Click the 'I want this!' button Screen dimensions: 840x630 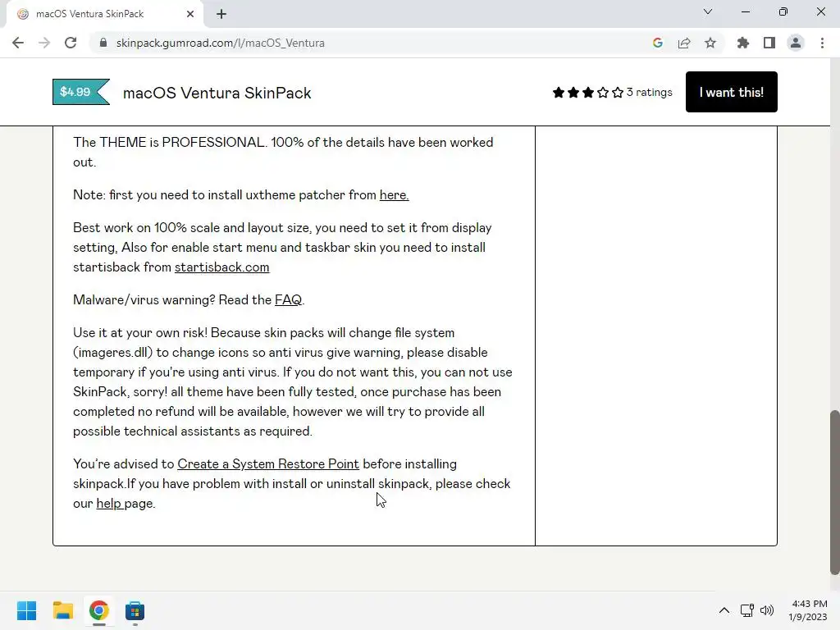tap(731, 92)
